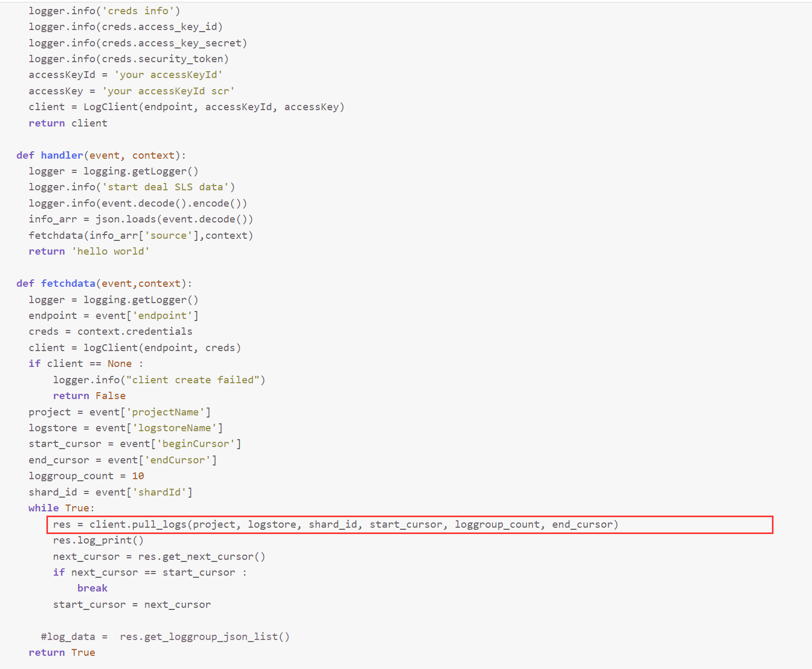The width and height of the screenshot is (812, 669).
Task: Click the logger.info(event.decode().encode()) line
Action: [x=138, y=203]
